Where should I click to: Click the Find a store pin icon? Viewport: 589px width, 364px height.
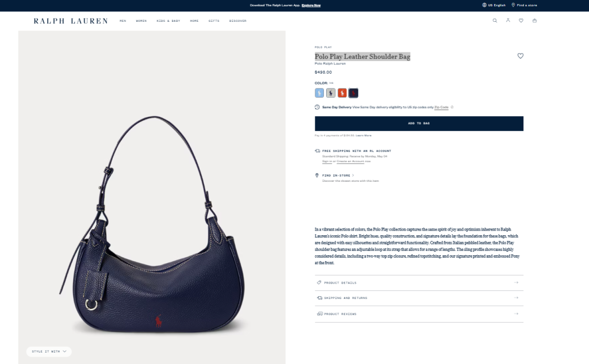pyautogui.click(x=513, y=5)
